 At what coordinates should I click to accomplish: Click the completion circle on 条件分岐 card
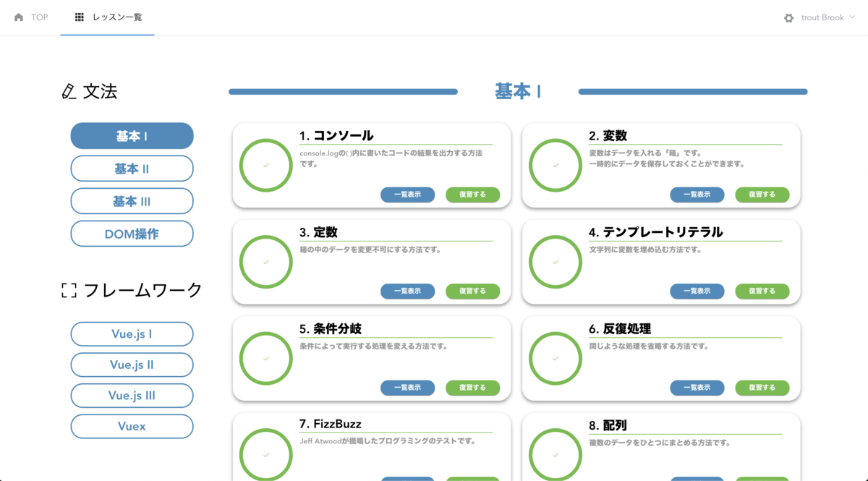pos(266,358)
